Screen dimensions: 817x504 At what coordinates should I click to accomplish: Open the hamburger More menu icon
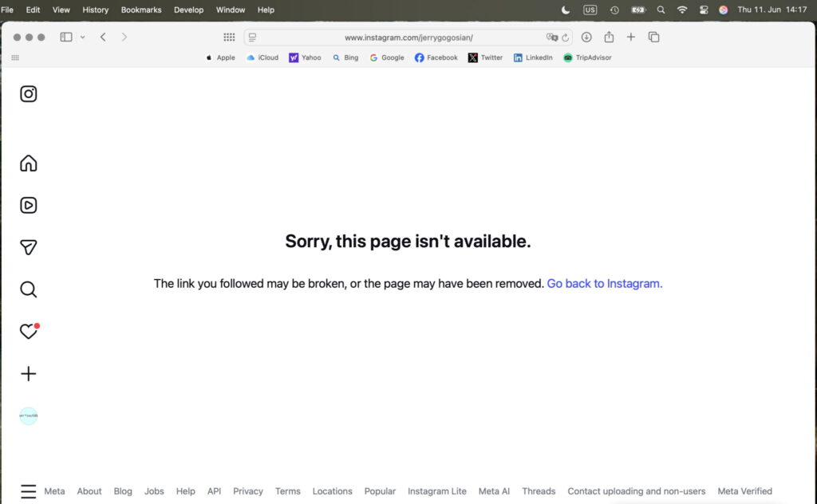coord(29,491)
